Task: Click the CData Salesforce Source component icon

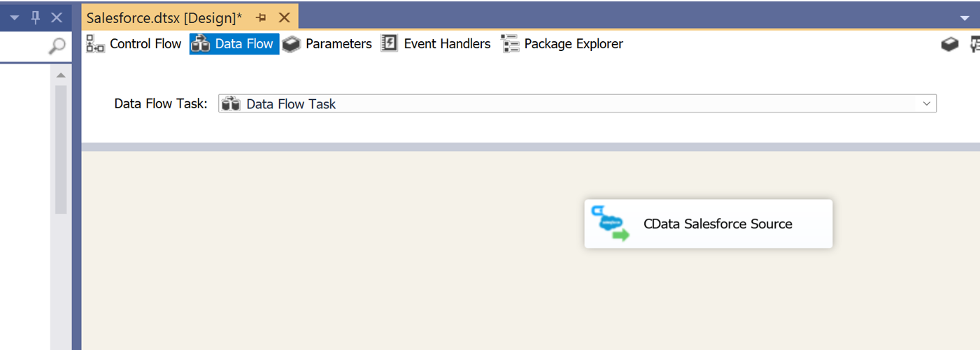Action: [x=610, y=224]
